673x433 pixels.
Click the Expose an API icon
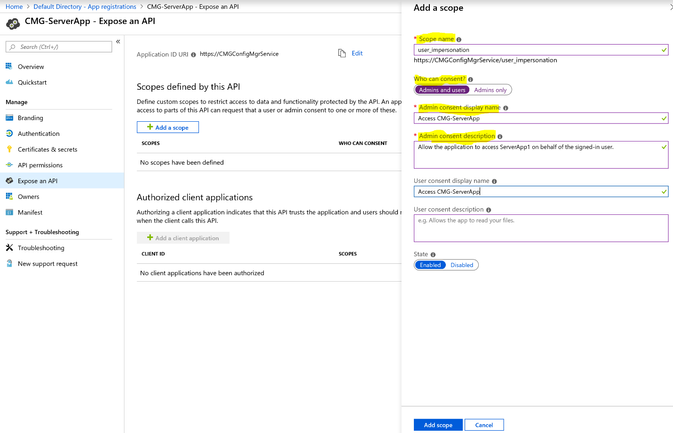pyautogui.click(x=9, y=181)
